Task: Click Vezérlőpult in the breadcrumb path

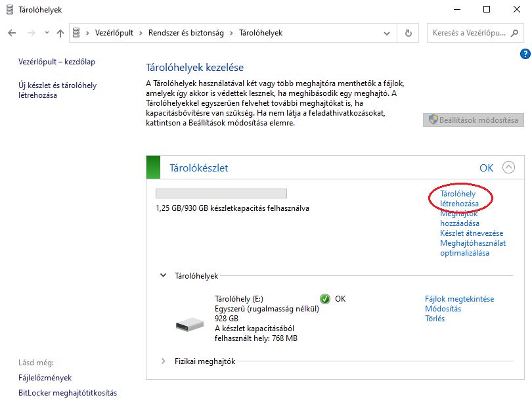Action: coord(116,33)
